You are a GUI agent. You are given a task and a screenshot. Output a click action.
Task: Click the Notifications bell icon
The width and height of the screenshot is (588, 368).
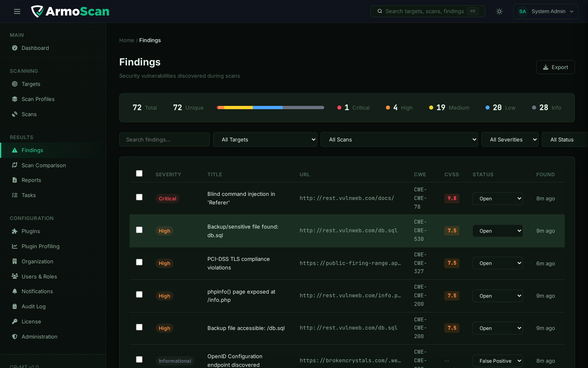click(x=14, y=291)
